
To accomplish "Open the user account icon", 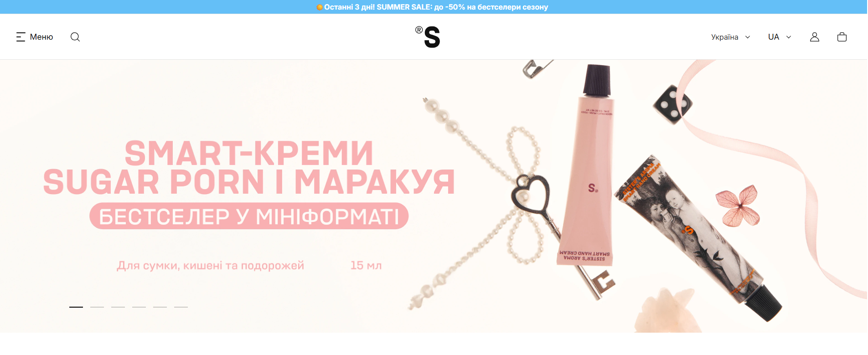I will 815,37.
